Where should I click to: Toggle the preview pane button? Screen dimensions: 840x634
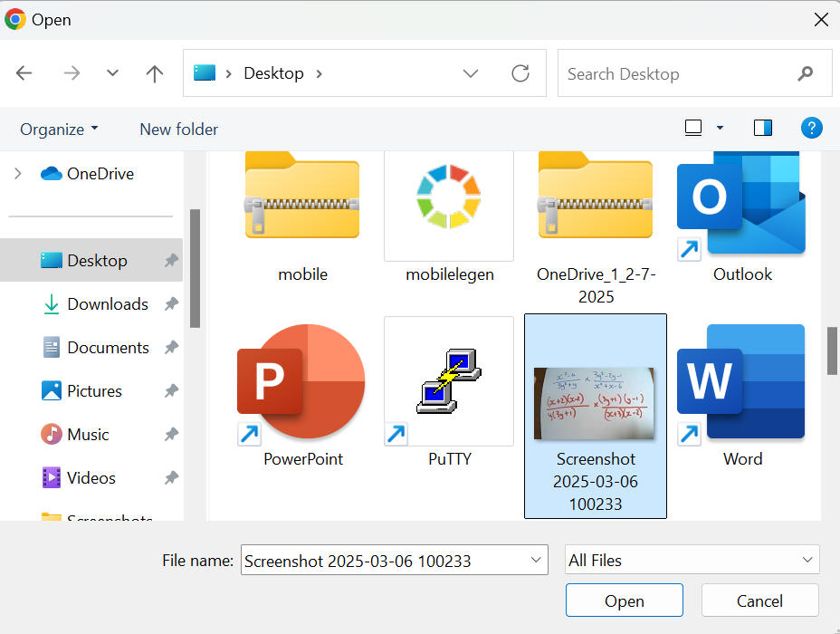click(x=763, y=129)
